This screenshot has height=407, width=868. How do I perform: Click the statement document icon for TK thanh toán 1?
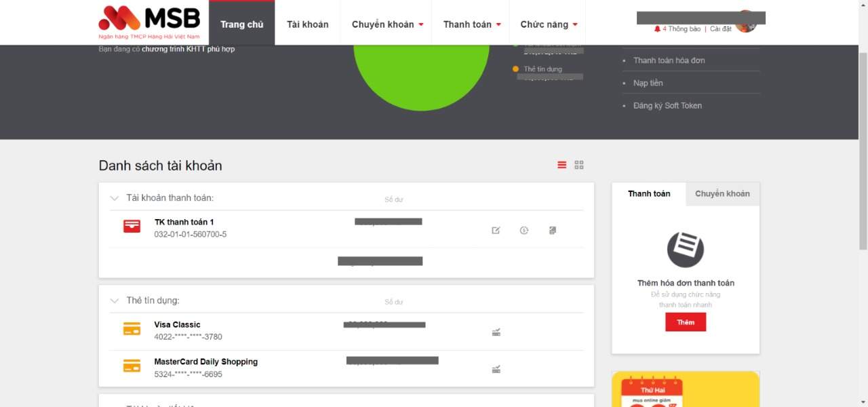(x=553, y=231)
